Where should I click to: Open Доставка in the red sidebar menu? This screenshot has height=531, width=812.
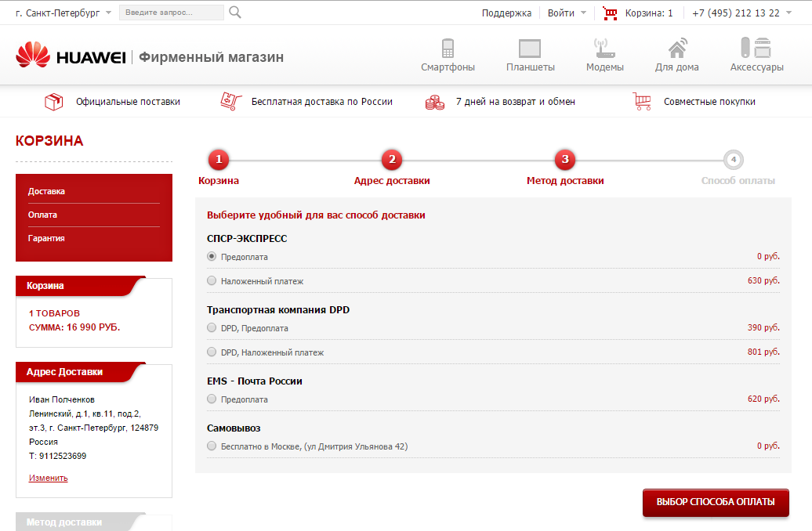click(x=46, y=192)
